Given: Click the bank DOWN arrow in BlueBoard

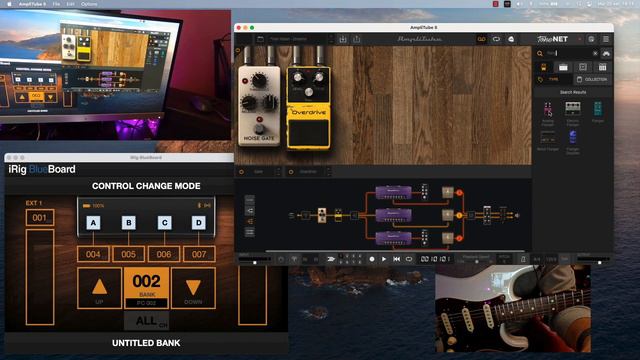Looking at the screenshot, I should [193, 288].
